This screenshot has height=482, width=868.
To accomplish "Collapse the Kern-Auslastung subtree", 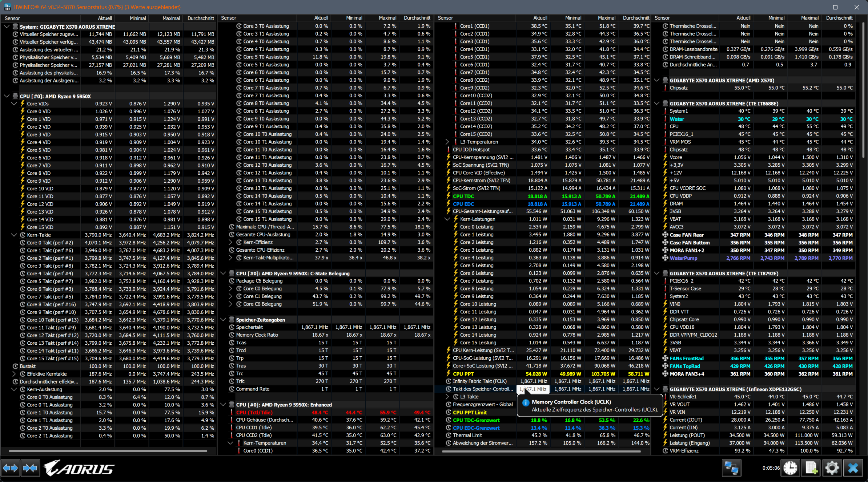I will pyautogui.click(x=14, y=389).
